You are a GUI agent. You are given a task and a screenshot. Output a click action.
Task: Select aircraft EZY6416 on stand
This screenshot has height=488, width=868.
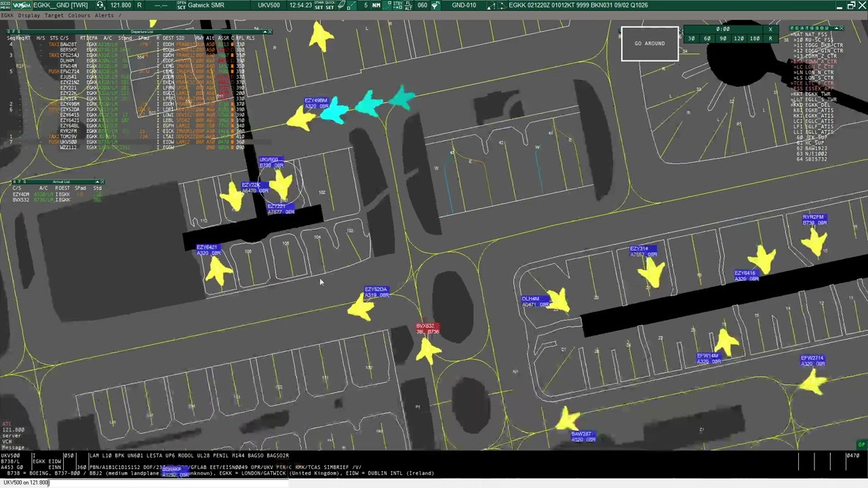pyautogui.click(x=764, y=261)
